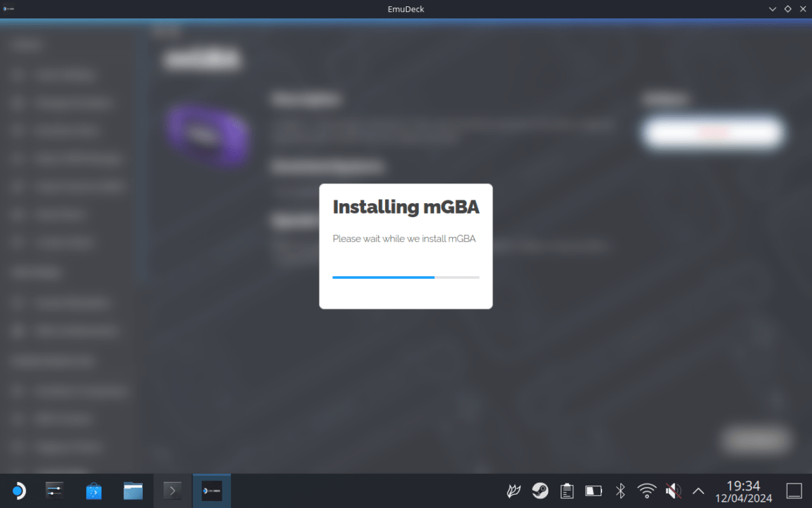Open the clipboard tray icon
Image resolution: width=812 pixels, height=508 pixels.
coord(567,490)
